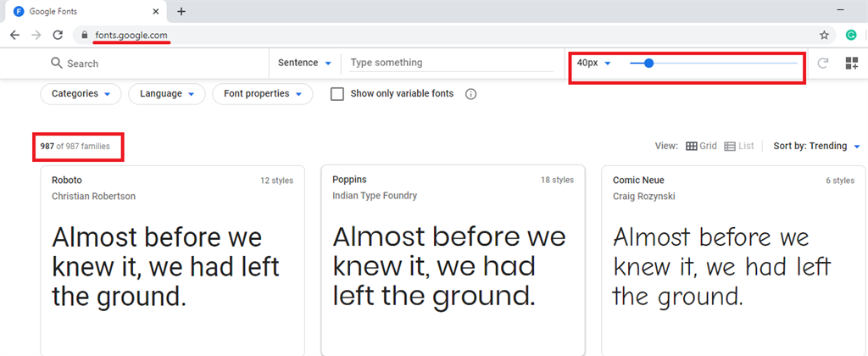Image resolution: width=868 pixels, height=356 pixels.
Task: Click designer name Craig Rozynski
Action: point(644,196)
